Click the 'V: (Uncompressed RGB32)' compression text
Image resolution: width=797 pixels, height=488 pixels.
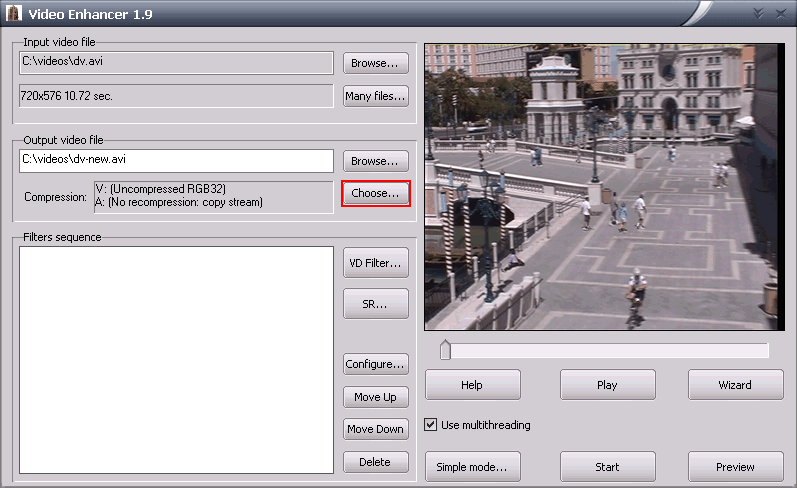pos(161,189)
